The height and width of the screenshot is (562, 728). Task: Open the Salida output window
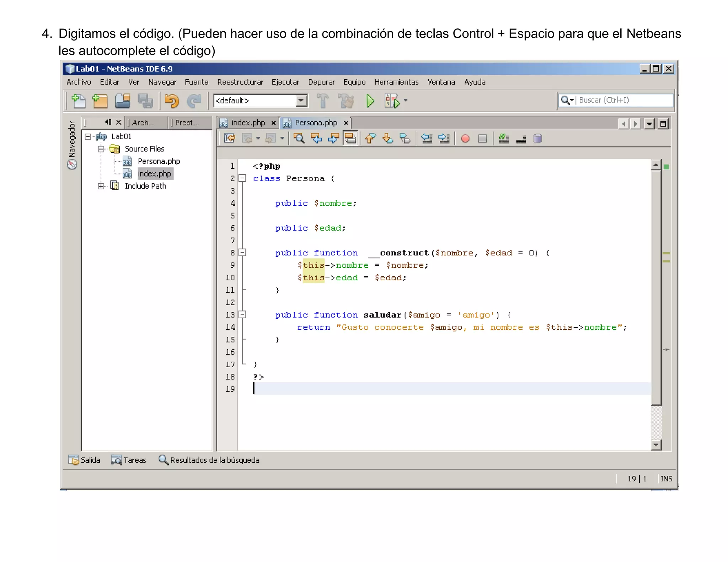[x=85, y=460]
